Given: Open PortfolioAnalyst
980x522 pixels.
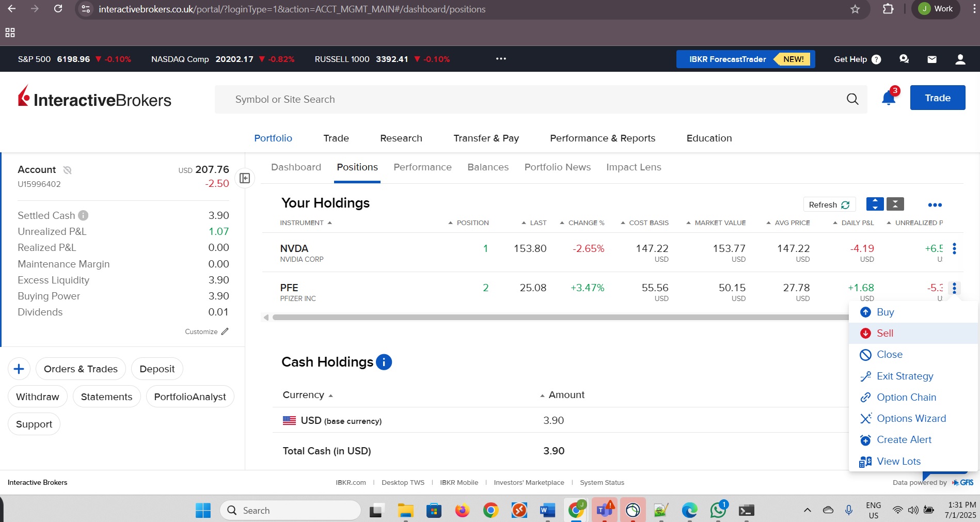Looking at the screenshot, I should pyautogui.click(x=190, y=397).
